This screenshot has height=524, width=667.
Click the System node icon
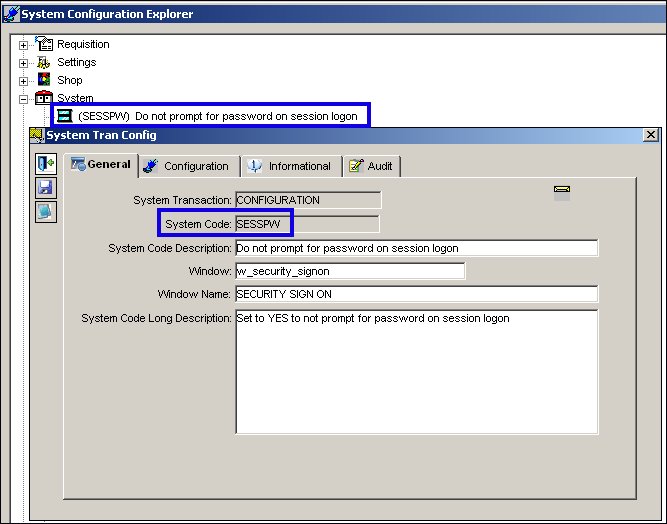pos(44,98)
